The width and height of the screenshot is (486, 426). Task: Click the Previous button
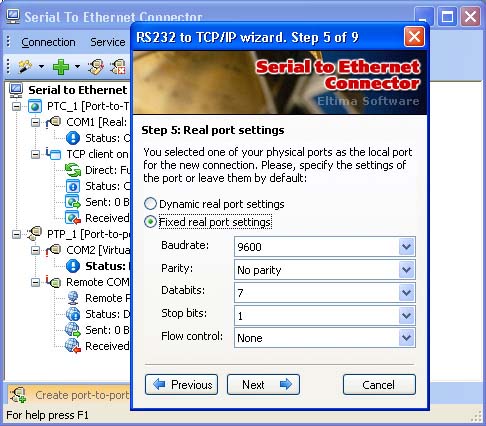tap(181, 385)
